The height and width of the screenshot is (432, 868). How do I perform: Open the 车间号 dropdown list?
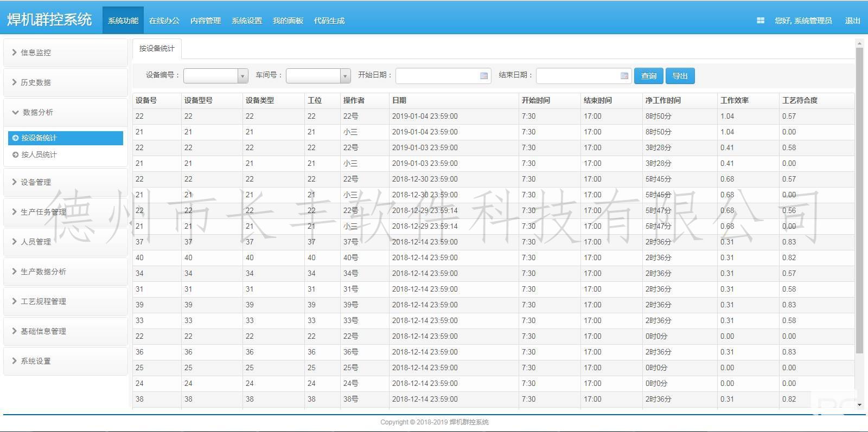345,76
